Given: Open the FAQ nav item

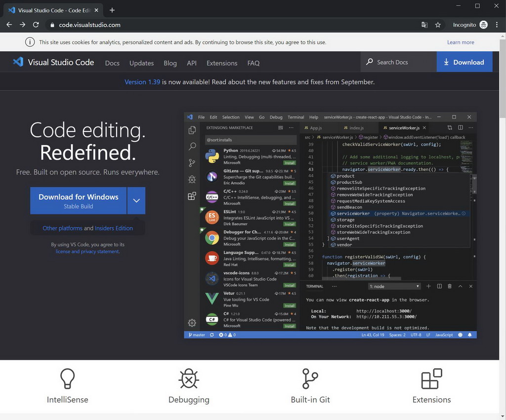Looking at the screenshot, I should (253, 63).
